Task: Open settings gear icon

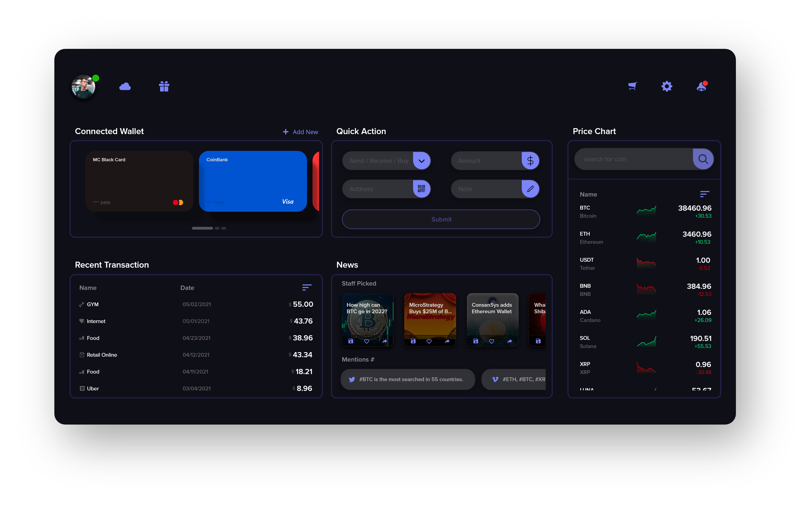Action: click(x=667, y=86)
